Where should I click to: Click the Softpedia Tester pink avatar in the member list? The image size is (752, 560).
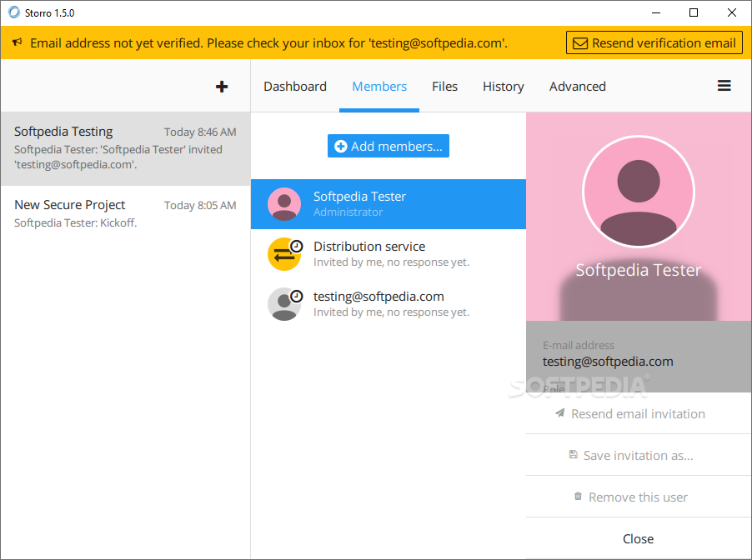284,204
